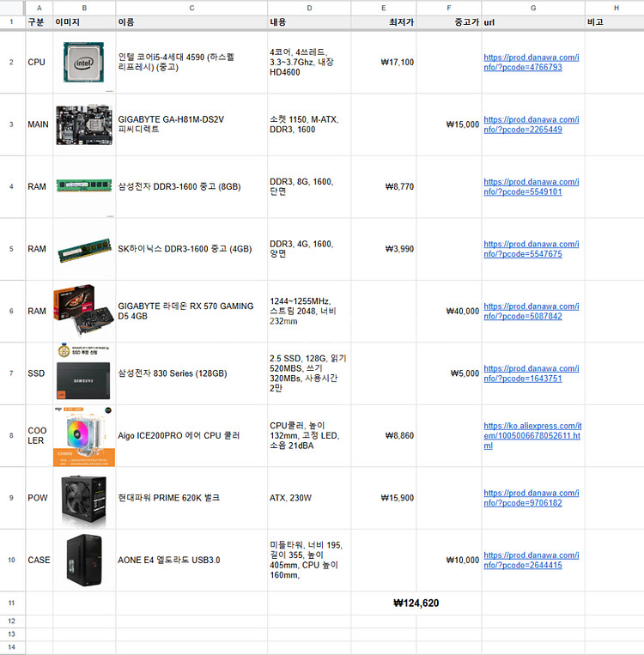644x655 pixels.
Task: Click the '내용' header cell
Action: pyautogui.click(x=309, y=22)
